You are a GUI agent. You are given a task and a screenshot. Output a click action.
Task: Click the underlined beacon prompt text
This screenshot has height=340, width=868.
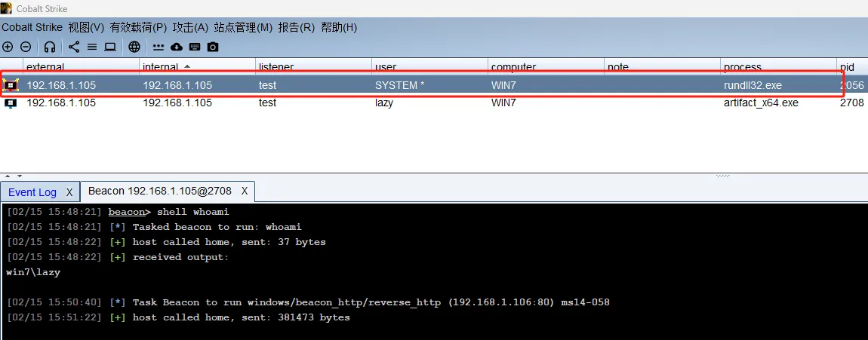click(x=127, y=212)
